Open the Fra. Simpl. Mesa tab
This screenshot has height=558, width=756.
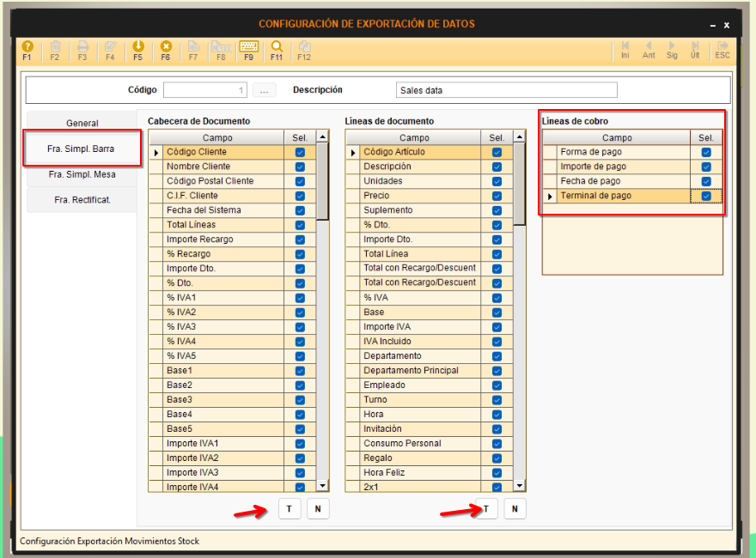pyautogui.click(x=82, y=174)
